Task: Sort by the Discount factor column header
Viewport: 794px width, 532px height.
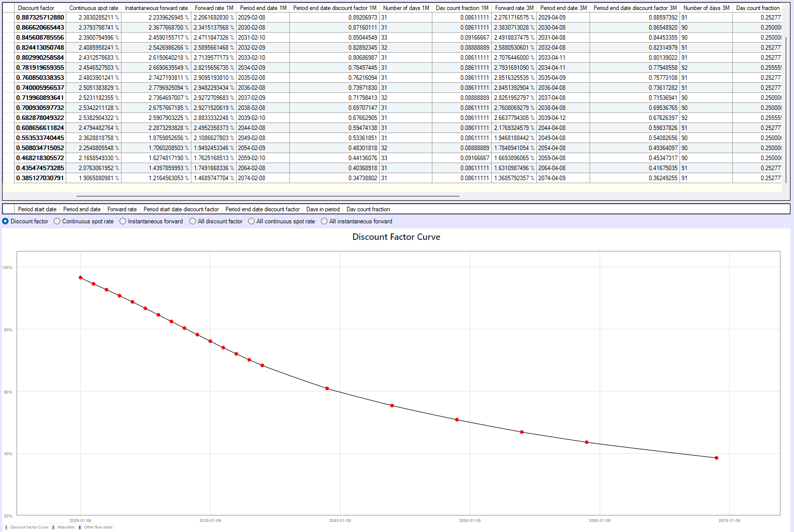Action: tap(40, 8)
